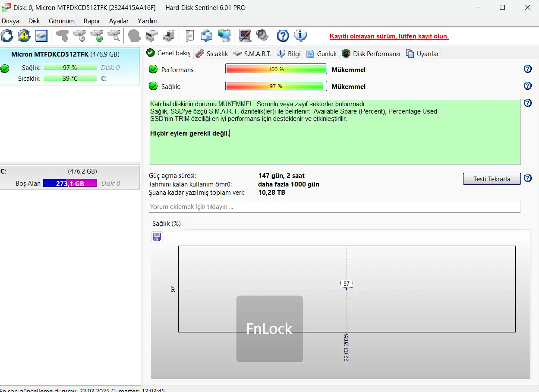This screenshot has height=392, width=539.
Task: Click the help icon beside the status text box
Action: click(527, 103)
